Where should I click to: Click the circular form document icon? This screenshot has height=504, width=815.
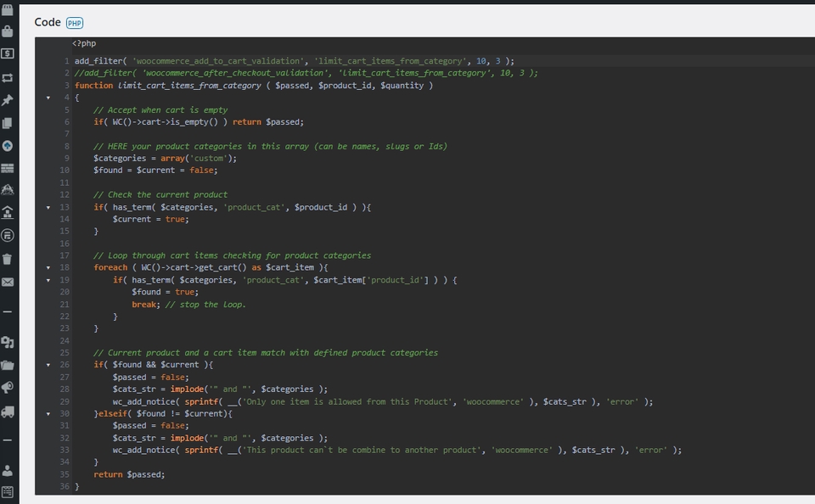tap(8, 235)
